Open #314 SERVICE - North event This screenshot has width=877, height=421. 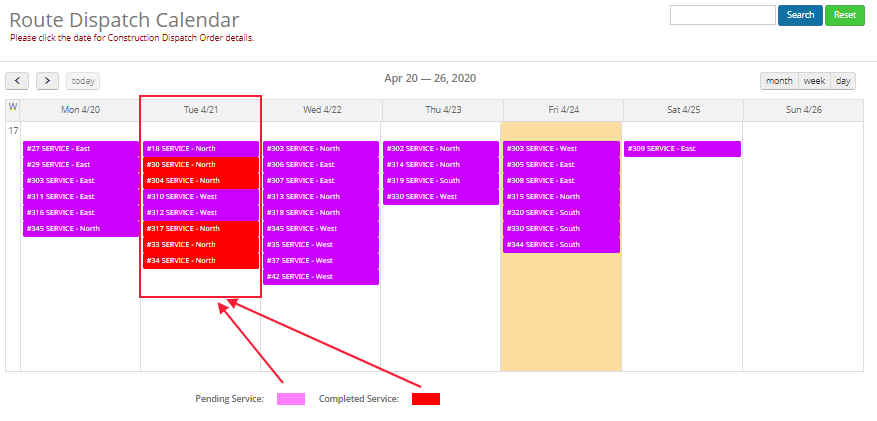[441, 165]
